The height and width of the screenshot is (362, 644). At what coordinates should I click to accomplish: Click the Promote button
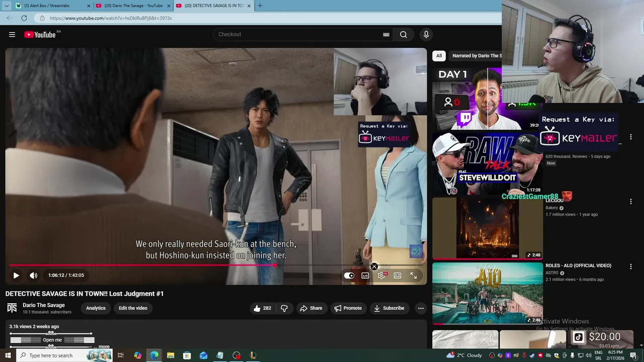(348, 308)
